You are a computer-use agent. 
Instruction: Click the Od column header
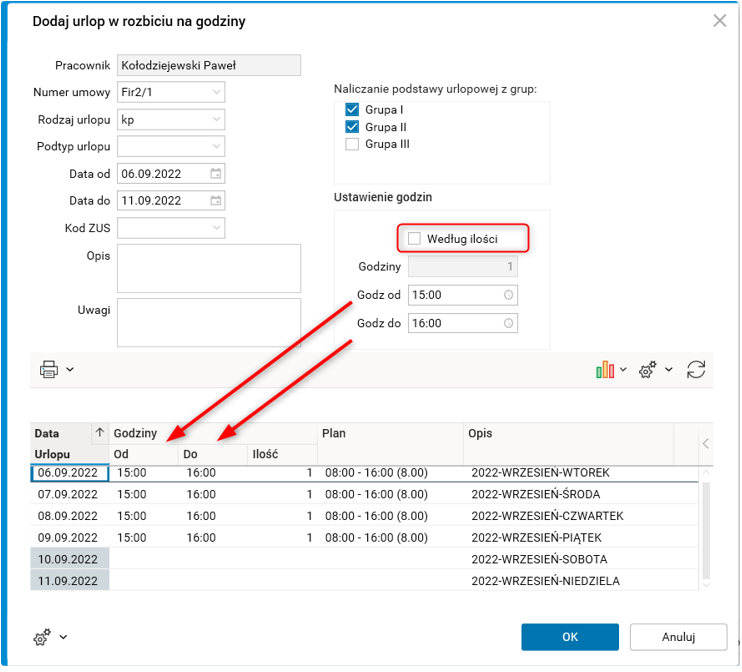[x=144, y=454]
